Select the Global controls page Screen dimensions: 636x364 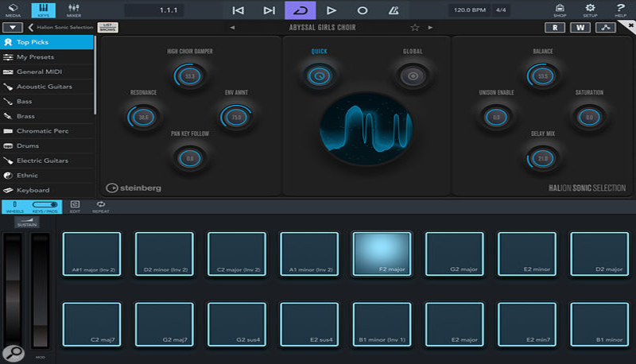click(413, 76)
